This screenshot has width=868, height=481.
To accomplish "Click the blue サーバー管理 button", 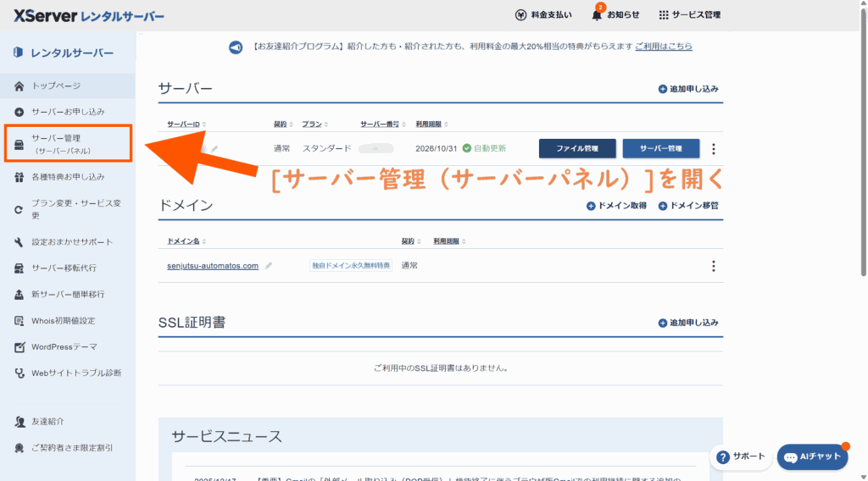I will tap(660, 149).
